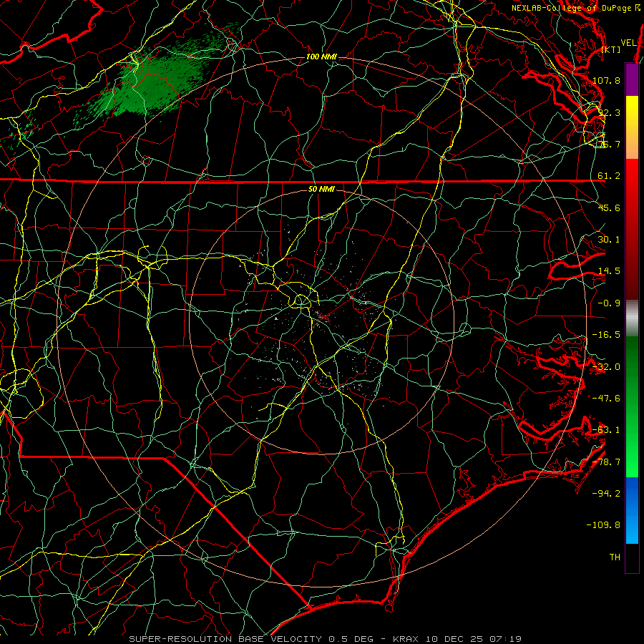Image resolution: width=644 pixels, height=644 pixels.
Task: Click the TH label on the color scale
Action: (x=615, y=557)
